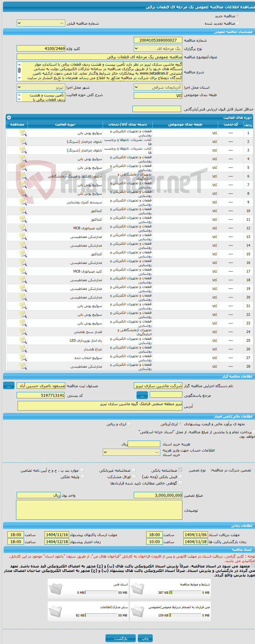The height and width of the screenshot is (644, 255).
Task: Open view icon for row 21
Action: coord(23,306)
